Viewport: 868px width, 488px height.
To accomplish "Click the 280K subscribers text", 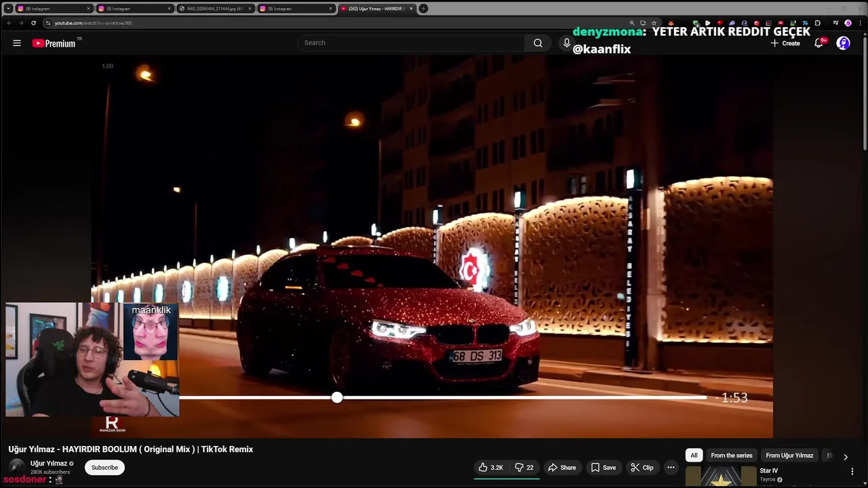I will [x=50, y=472].
